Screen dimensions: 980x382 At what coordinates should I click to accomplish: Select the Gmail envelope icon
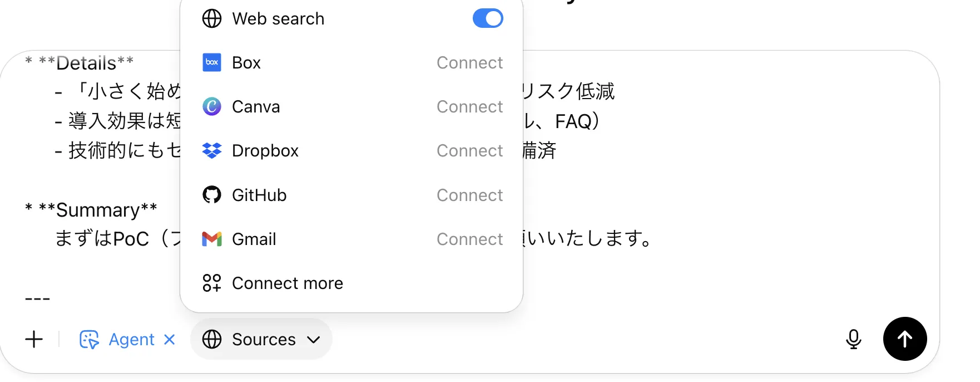click(x=212, y=239)
